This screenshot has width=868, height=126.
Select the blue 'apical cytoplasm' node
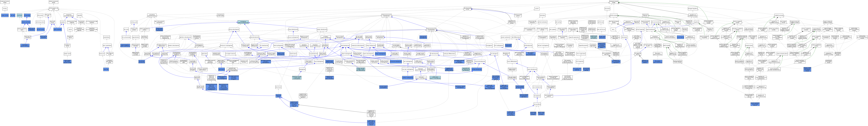coord(58,29)
